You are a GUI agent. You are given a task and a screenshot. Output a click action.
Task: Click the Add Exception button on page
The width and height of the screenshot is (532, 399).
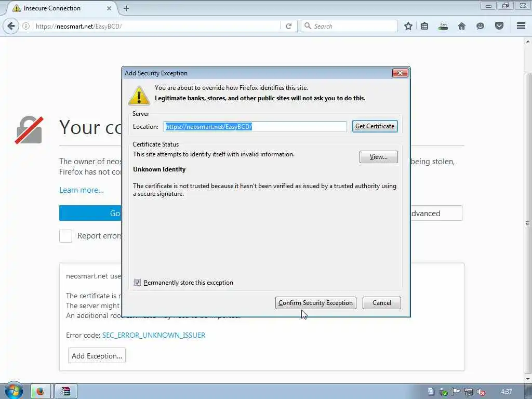coord(97,355)
